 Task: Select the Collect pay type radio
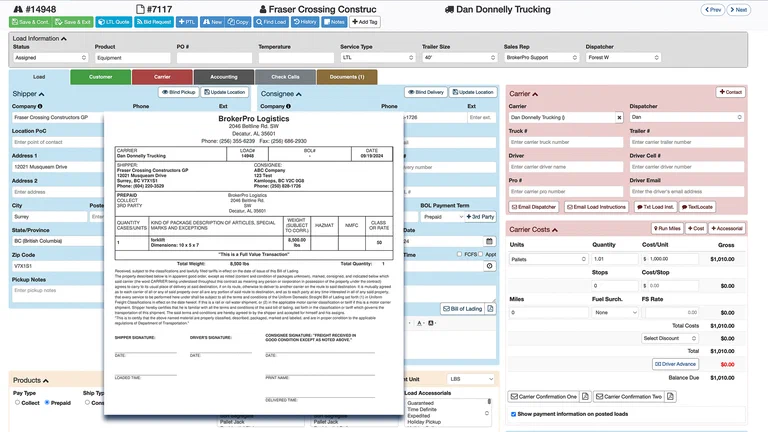tap(17, 403)
